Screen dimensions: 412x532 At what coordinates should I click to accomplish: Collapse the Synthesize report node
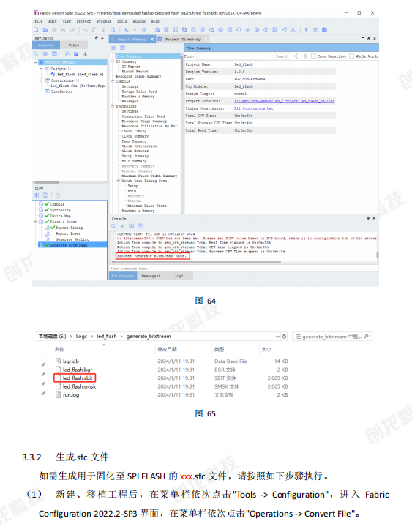[113, 106]
